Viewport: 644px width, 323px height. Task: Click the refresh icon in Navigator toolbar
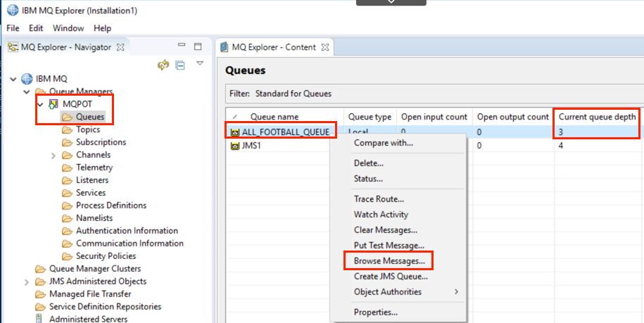[x=163, y=65]
